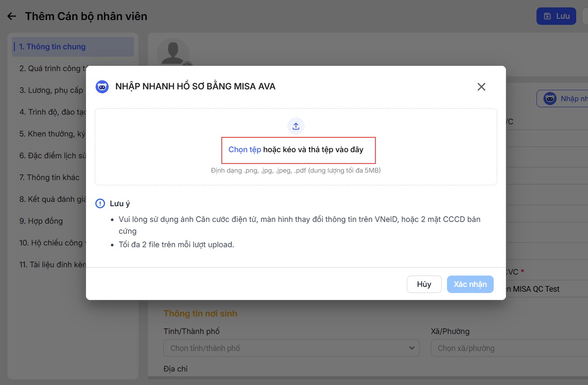Open the Hợp đồng section
The height and width of the screenshot is (385, 588).
click(41, 221)
